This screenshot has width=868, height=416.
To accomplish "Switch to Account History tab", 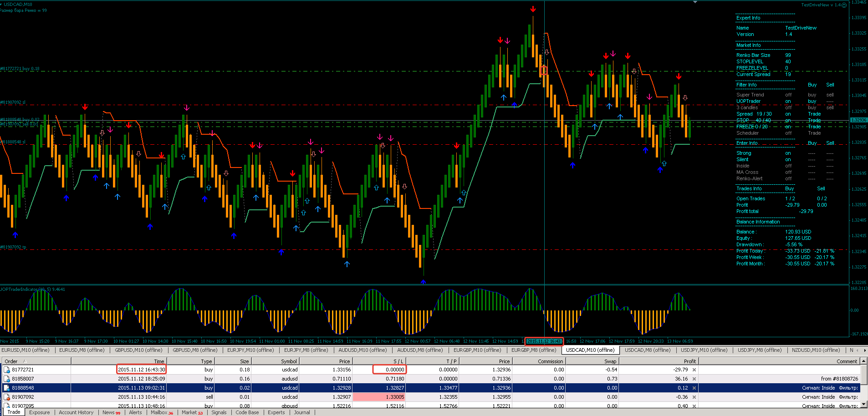I will 76,412.
